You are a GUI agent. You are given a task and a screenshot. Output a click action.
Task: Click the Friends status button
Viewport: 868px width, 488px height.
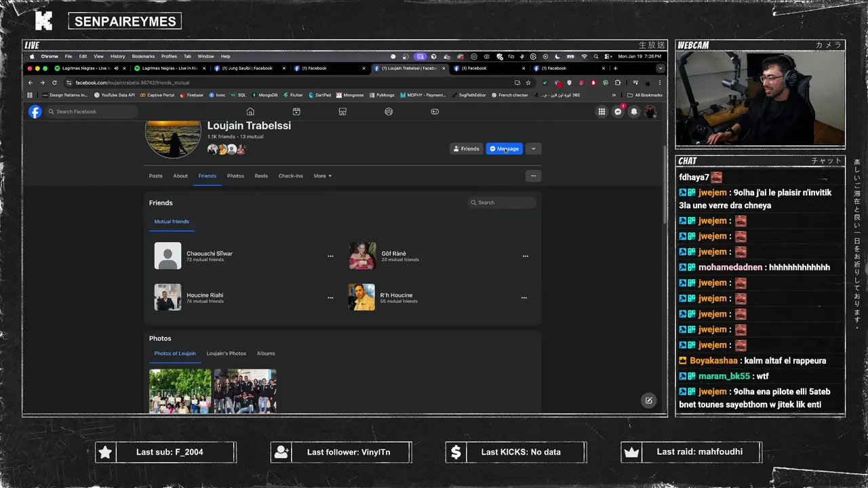[466, 148]
